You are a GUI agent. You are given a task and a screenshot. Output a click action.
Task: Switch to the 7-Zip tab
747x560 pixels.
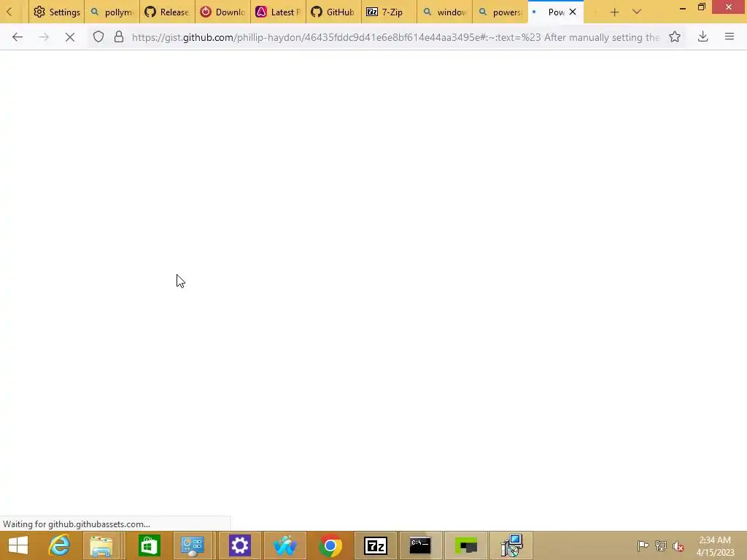point(390,12)
